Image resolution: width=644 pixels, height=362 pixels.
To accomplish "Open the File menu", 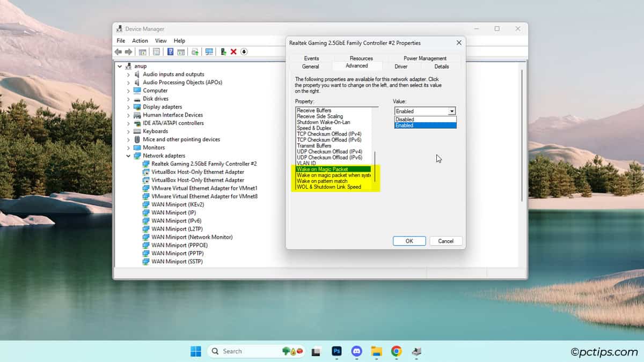I will click(x=121, y=41).
